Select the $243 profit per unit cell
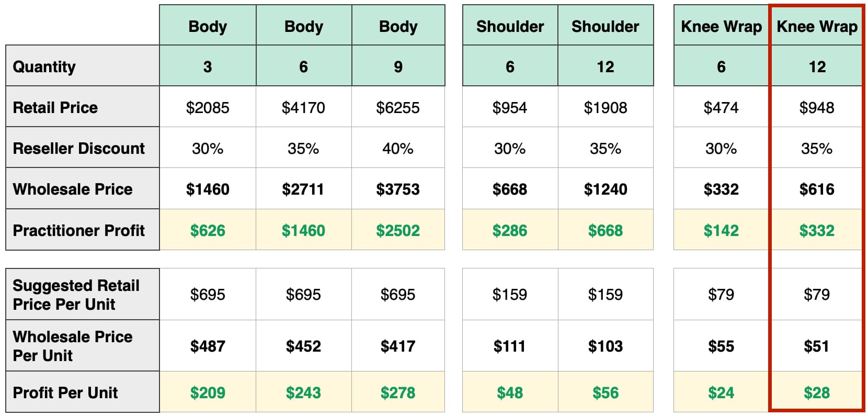This screenshot has height=416, width=868. coord(303,392)
